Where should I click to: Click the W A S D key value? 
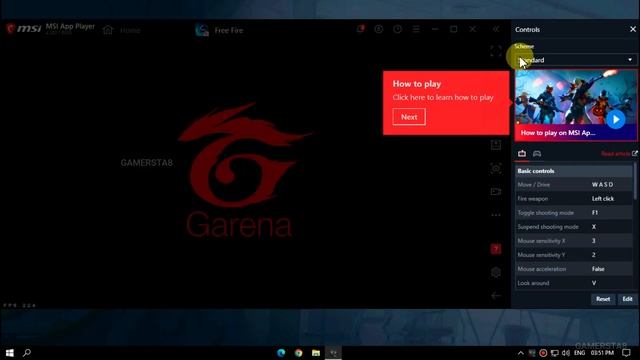point(602,184)
